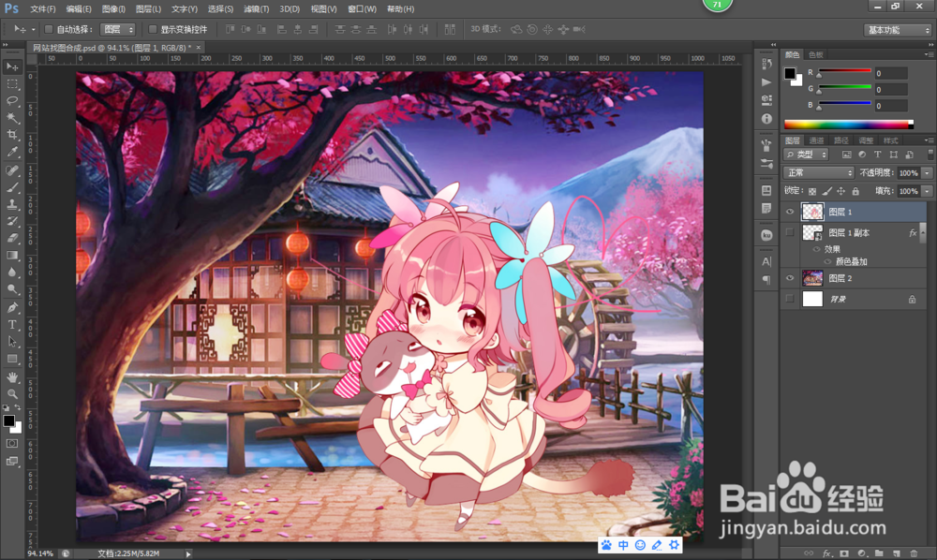
Task: Open the Info panel icon
Action: (x=766, y=119)
